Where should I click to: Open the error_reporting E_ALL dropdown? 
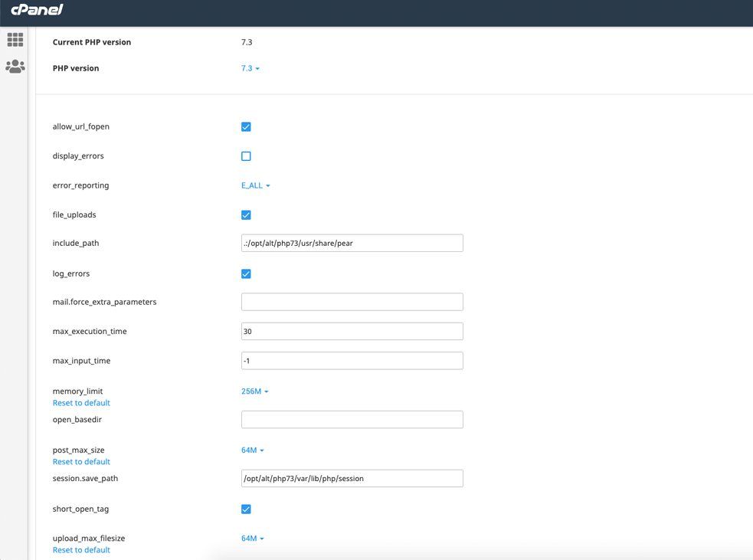click(256, 185)
